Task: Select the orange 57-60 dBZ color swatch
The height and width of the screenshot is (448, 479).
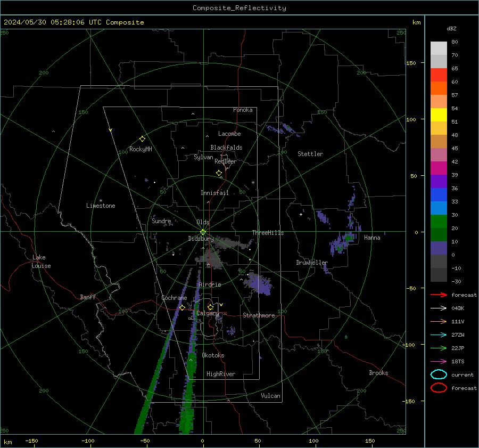Action: (x=439, y=88)
